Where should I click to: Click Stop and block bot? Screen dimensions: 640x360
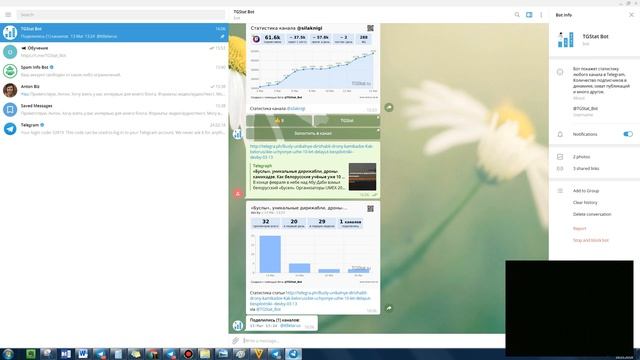click(591, 240)
